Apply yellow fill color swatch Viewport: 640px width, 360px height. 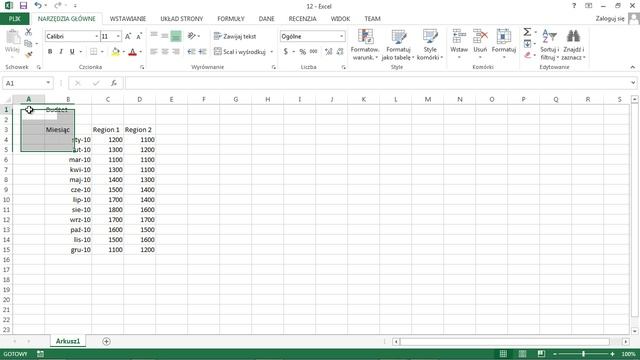click(116, 52)
